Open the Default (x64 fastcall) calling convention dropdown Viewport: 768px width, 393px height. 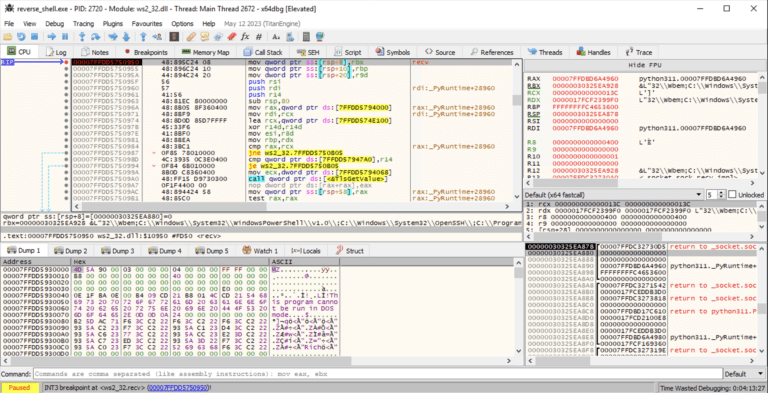coord(615,195)
